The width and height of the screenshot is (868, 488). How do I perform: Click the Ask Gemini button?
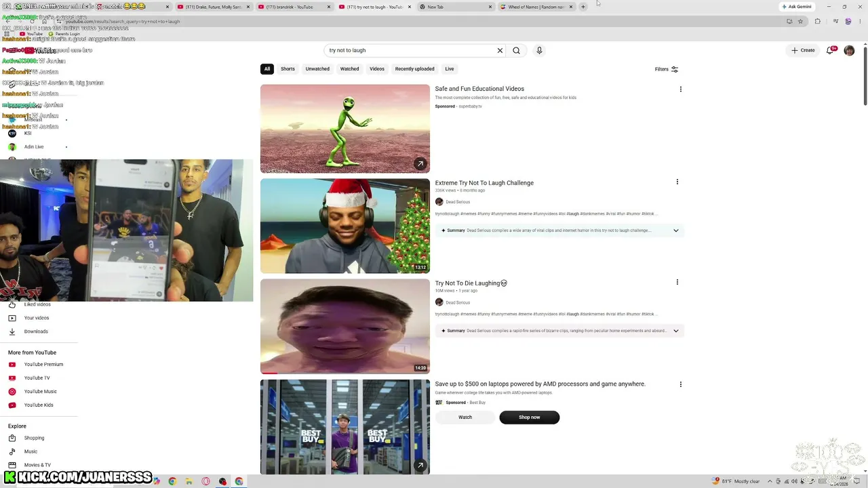coord(797,7)
